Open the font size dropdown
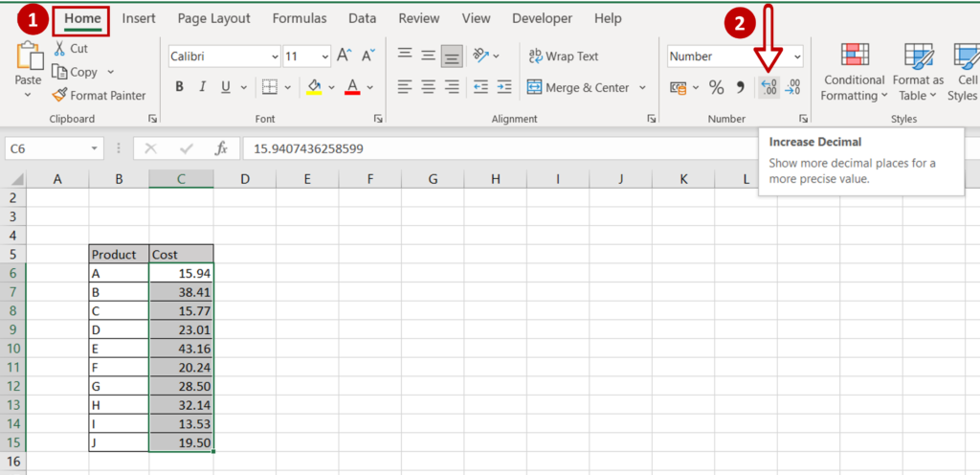 point(325,57)
